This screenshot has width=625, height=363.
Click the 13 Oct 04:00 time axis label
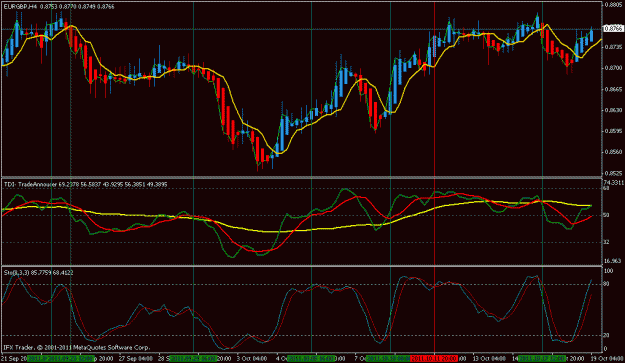click(489, 359)
